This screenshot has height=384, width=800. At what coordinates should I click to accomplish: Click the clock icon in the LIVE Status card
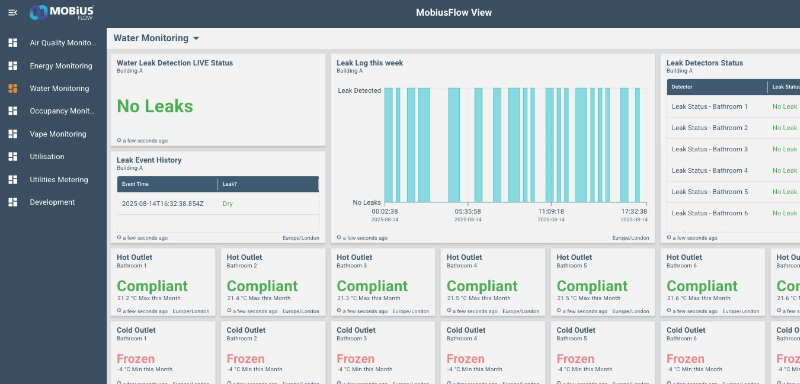119,140
